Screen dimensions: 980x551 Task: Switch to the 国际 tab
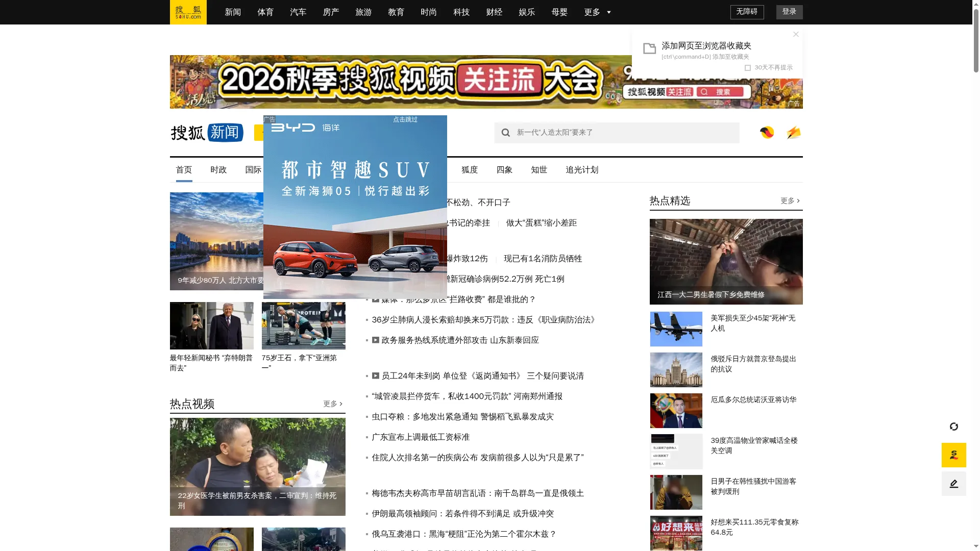[x=253, y=170]
